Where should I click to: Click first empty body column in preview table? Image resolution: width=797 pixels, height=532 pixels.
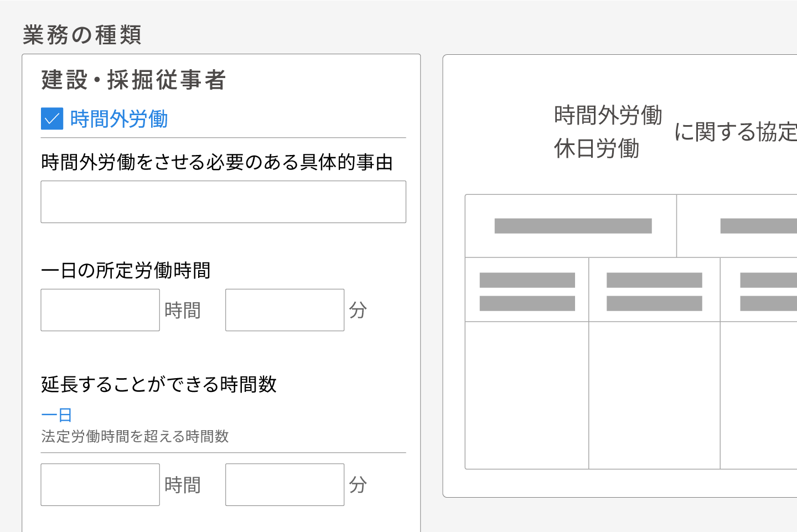[x=527, y=395]
